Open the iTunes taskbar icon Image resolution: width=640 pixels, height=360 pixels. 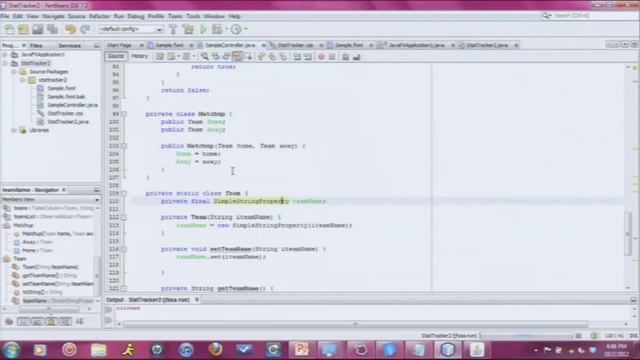click(186, 350)
